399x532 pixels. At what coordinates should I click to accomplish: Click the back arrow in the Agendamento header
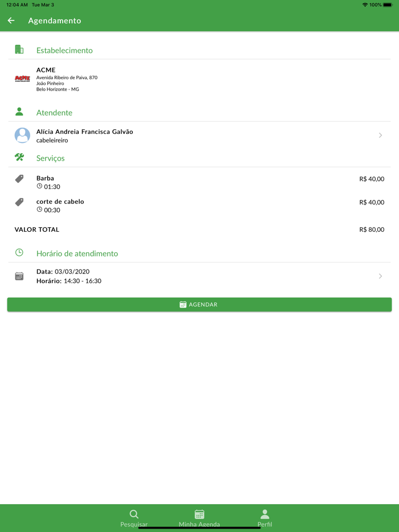pos(11,20)
